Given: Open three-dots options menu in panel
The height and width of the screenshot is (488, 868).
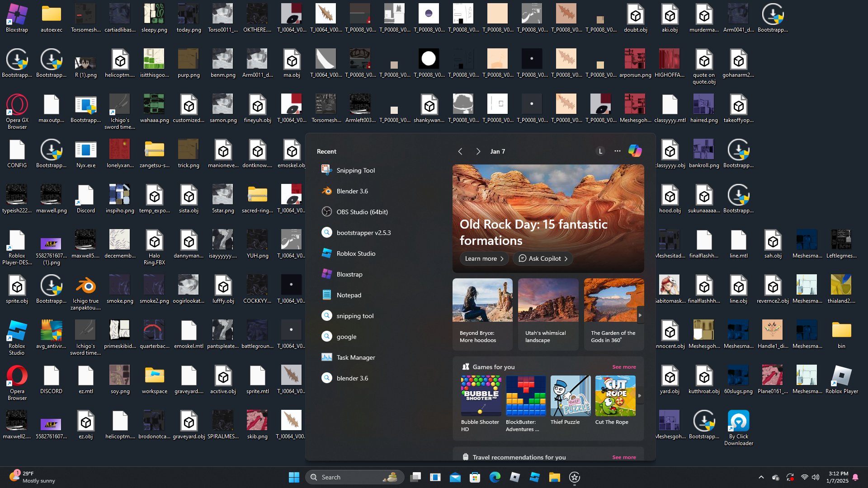Looking at the screenshot, I should (617, 151).
